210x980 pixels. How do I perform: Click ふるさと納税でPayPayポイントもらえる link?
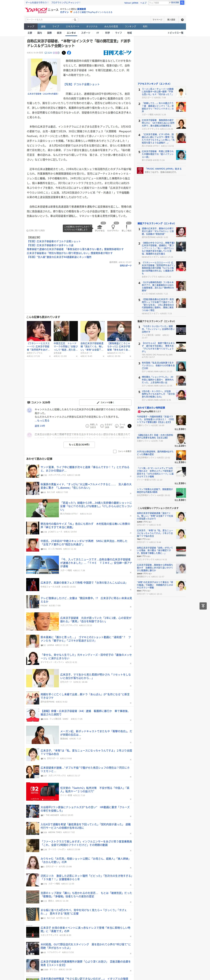click(x=93, y=12)
